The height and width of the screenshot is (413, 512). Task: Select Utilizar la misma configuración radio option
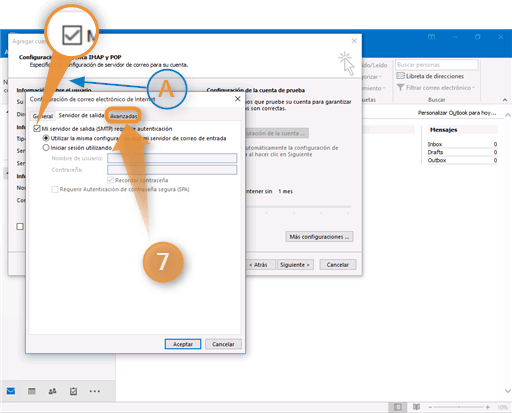pos(46,138)
